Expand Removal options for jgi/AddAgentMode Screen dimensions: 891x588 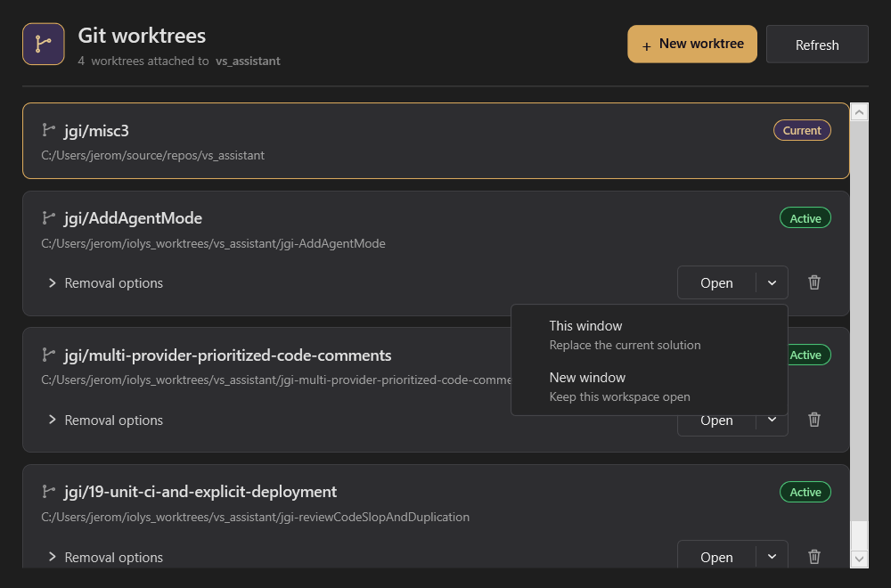tap(106, 283)
